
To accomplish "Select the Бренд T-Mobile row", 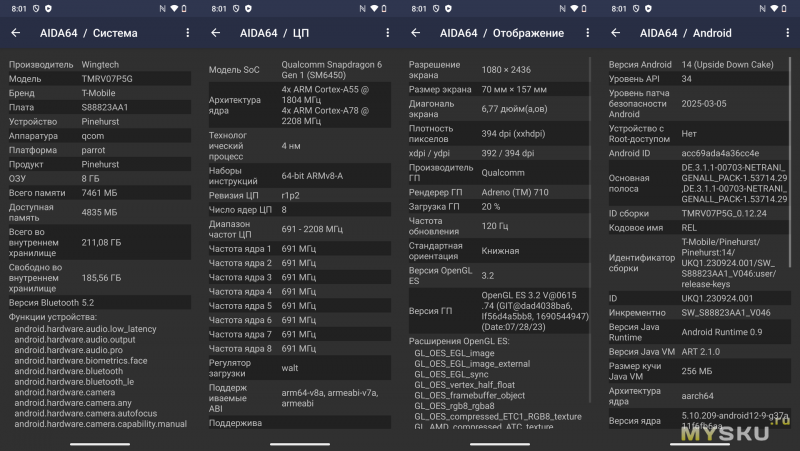I will (99, 93).
